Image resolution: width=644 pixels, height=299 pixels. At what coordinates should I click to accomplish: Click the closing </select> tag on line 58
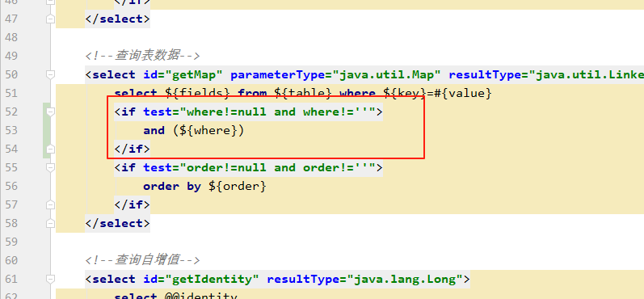coord(117,223)
